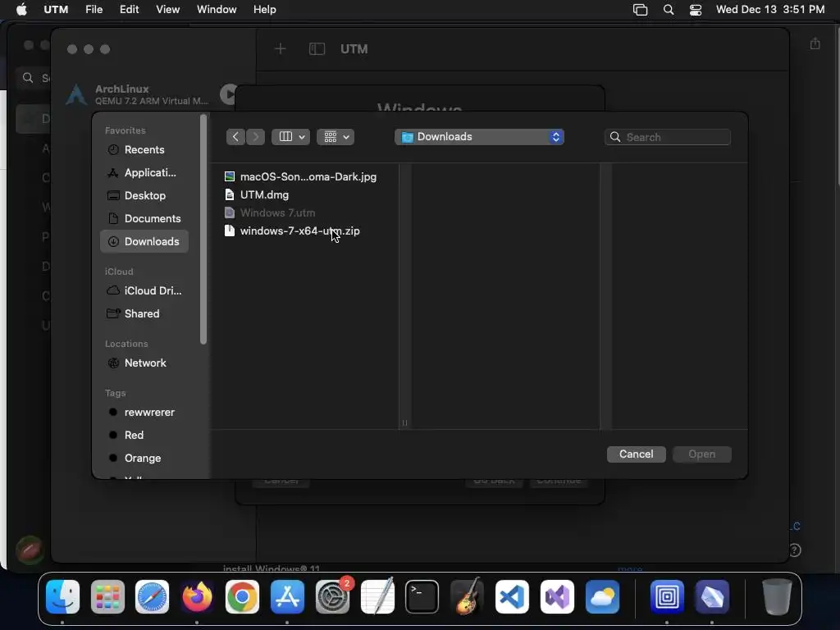Open the Edit menu

(x=129, y=10)
